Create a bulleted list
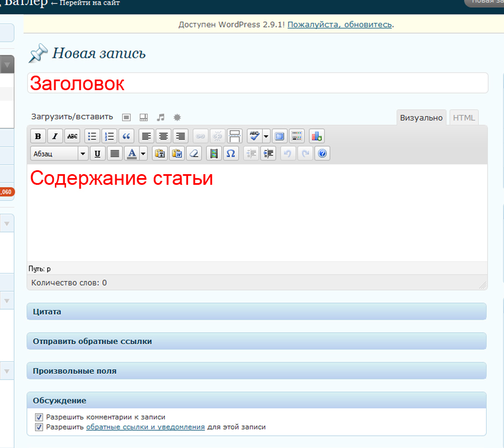Viewport: 504px width, 448px height. 92,136
